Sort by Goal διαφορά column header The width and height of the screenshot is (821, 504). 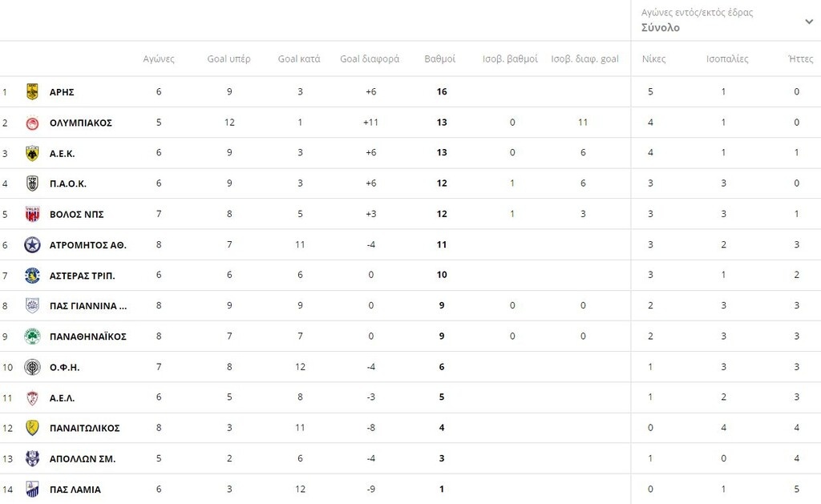[x=370, y=59]
